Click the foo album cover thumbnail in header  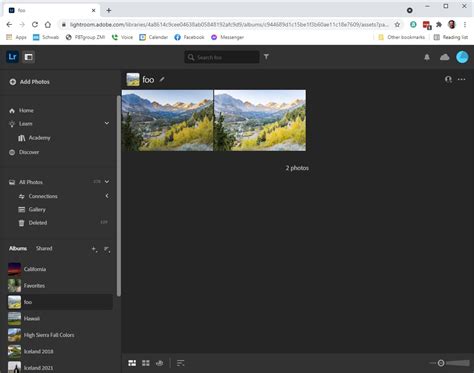(x=133, y=80)
